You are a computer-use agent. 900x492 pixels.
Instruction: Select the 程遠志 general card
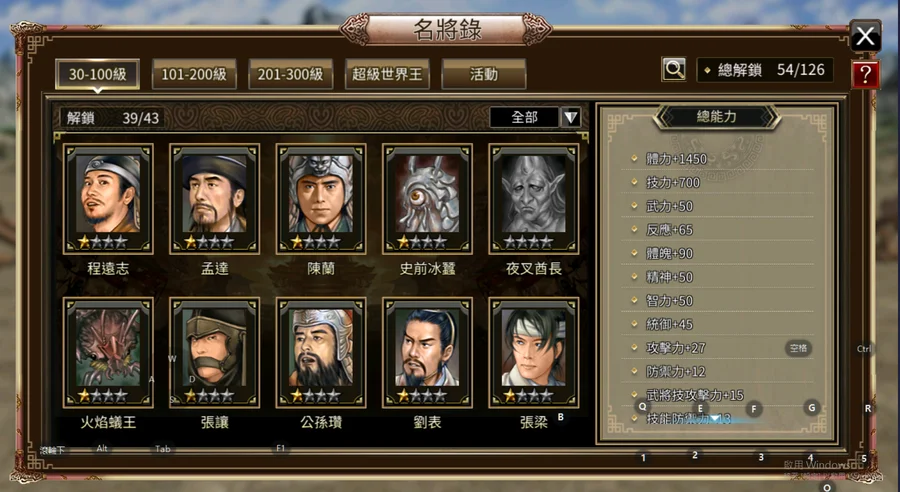point(108,199)
